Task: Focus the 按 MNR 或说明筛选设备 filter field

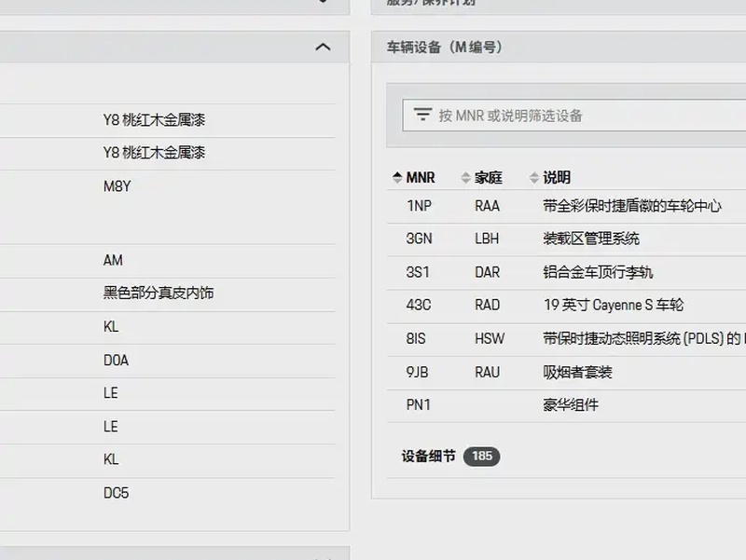Action: (x=578, y=116)
